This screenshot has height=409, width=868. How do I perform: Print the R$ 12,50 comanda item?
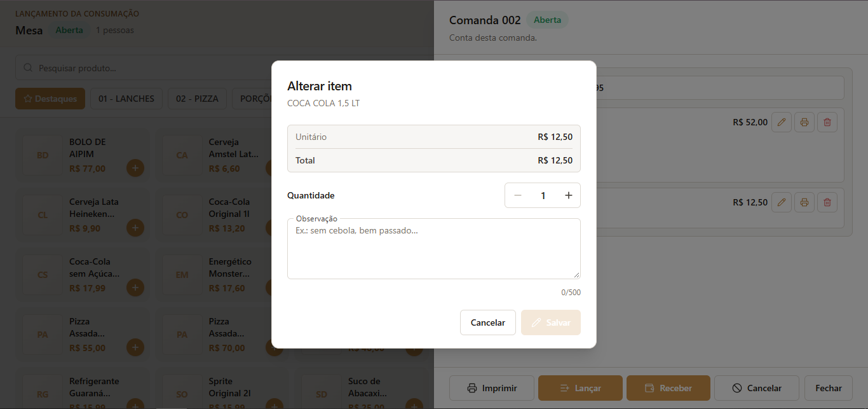coord(804,202)
